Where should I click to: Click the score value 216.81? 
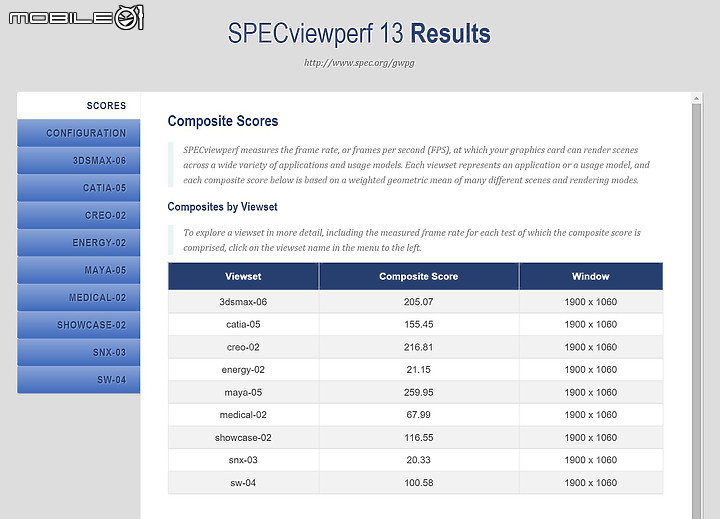click(x=419, y=347)
